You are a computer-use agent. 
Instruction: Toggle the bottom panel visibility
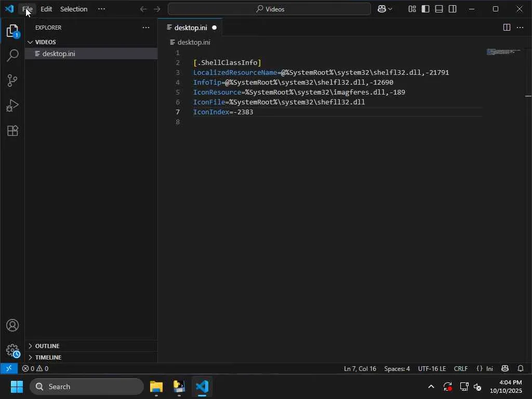pos(439,9)
